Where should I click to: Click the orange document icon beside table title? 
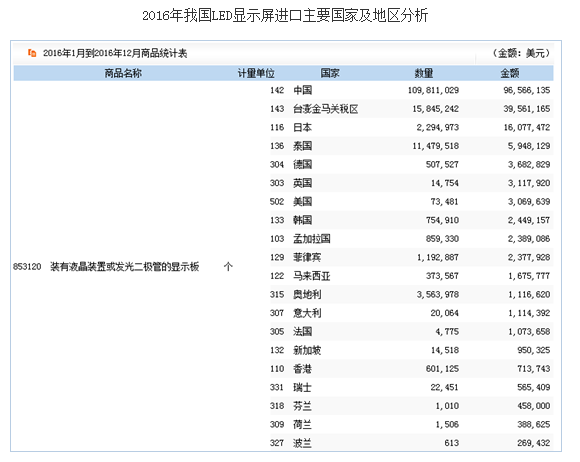tap(32, 53)
